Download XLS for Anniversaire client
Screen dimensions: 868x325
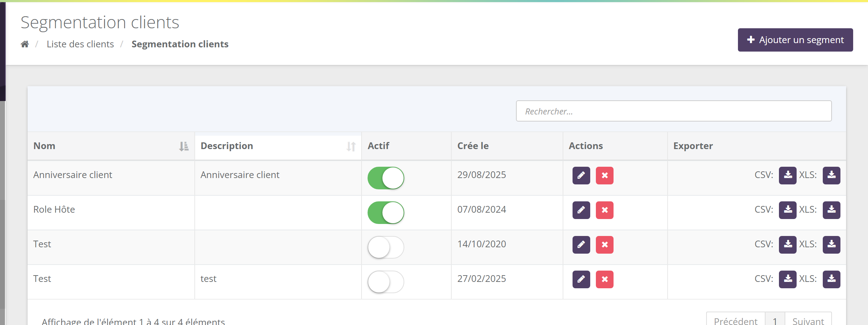(832, 176)
